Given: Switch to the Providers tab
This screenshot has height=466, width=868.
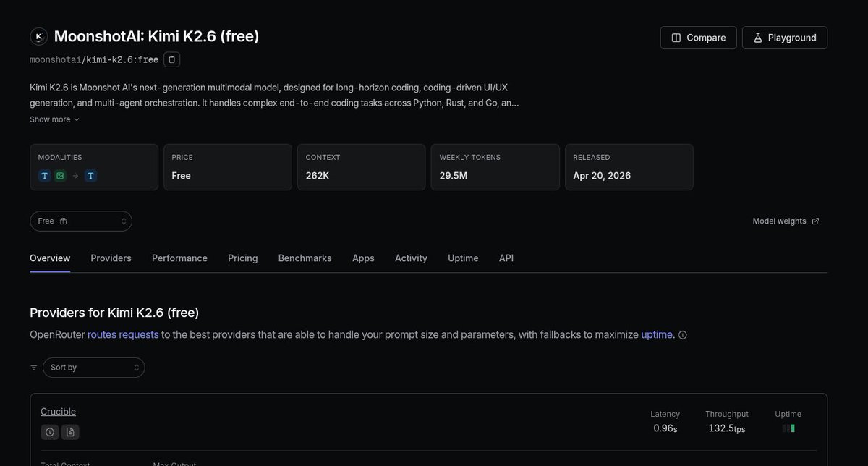Looking at the screenshot, I should pyautogui.click(x=111, y=258).
